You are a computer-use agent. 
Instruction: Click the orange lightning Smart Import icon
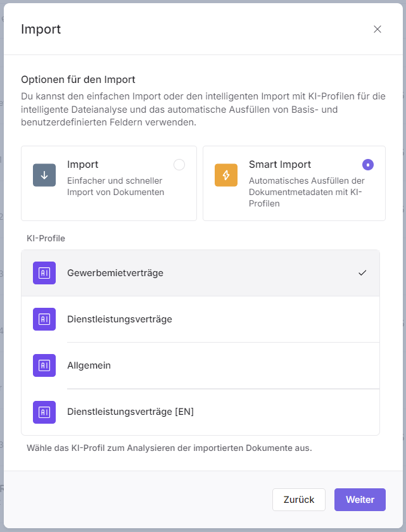tap(226, 175)
